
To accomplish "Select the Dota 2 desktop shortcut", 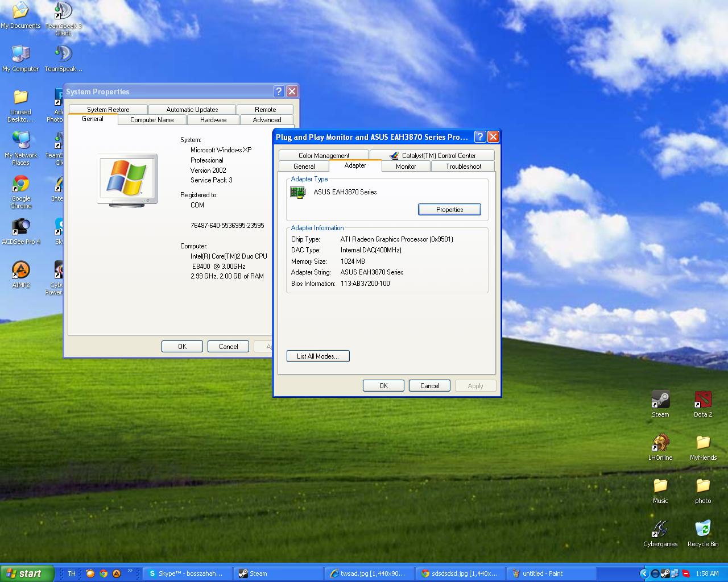I will click(x=703, y=404).
